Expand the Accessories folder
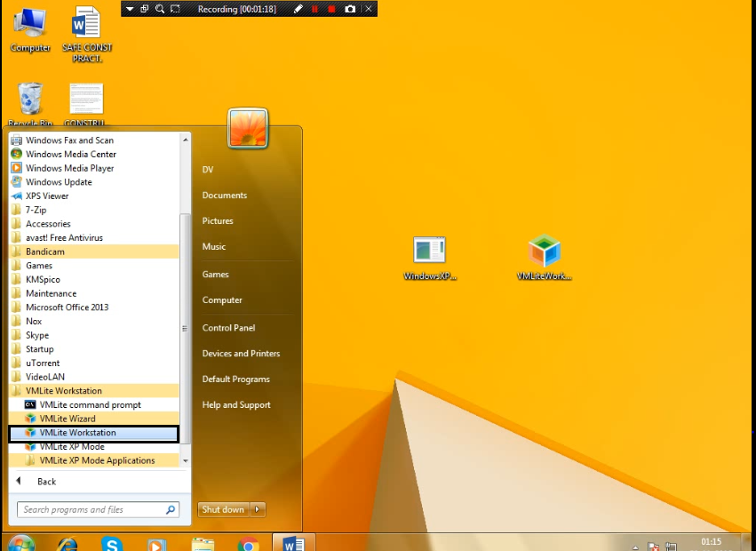 pos(94,224)
